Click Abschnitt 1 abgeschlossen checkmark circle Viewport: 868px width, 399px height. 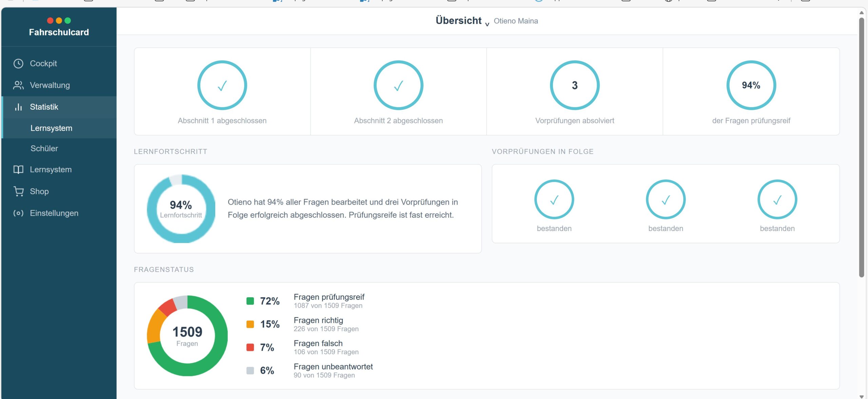point(222,85)
